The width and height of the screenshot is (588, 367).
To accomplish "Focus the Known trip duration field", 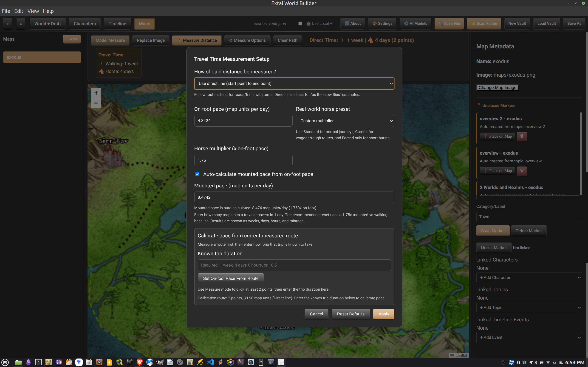I will 294,265.
